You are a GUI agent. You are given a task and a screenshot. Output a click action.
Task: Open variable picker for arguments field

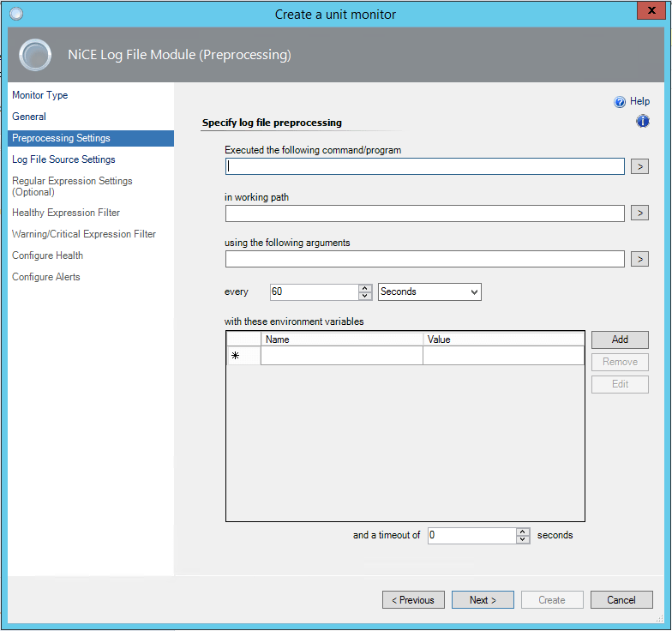639,259
